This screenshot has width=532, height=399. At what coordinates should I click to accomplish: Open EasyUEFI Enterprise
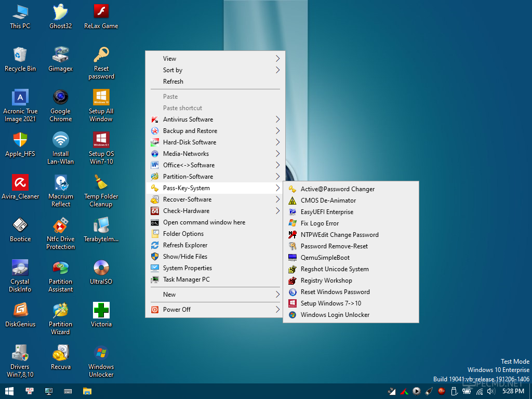pyautogui.click(x=351, y=212)
